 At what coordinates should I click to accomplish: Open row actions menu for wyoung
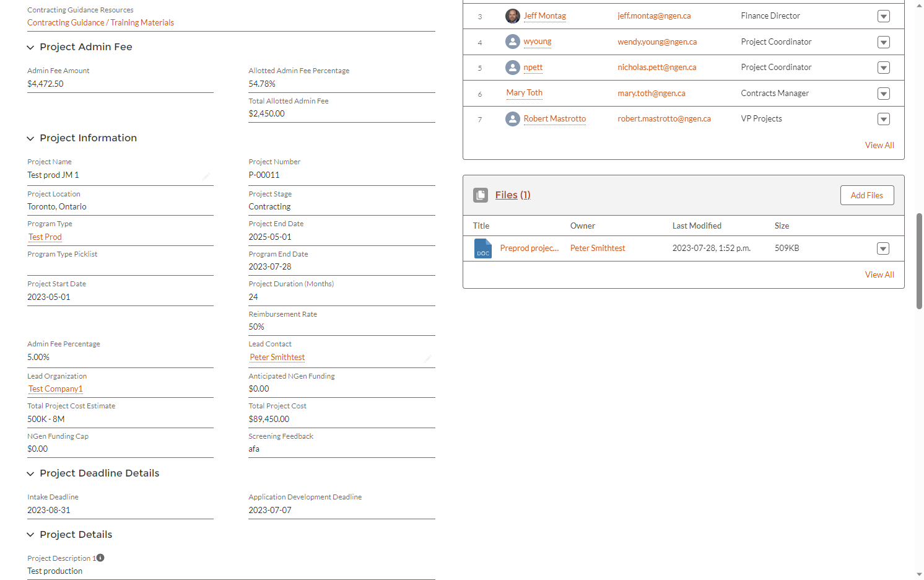[x=884, y=42]
